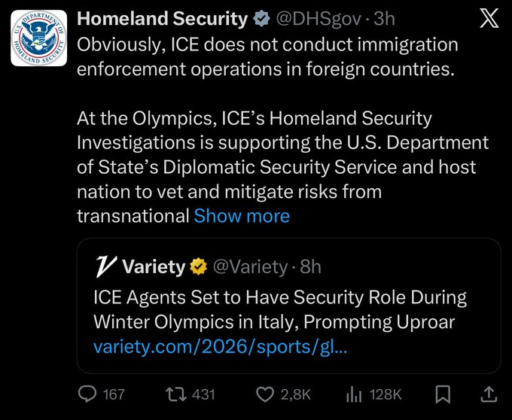Bookmark this post
The height and width of the screenshot is (420, 512).
[443, 394]
